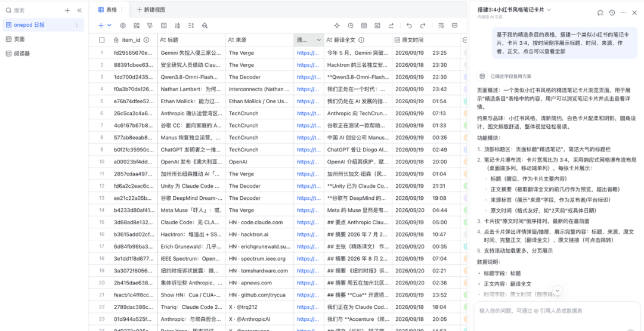Click the 原文时间 column header
The width and height of the screenshot is (644, 331).
[426, 40]
